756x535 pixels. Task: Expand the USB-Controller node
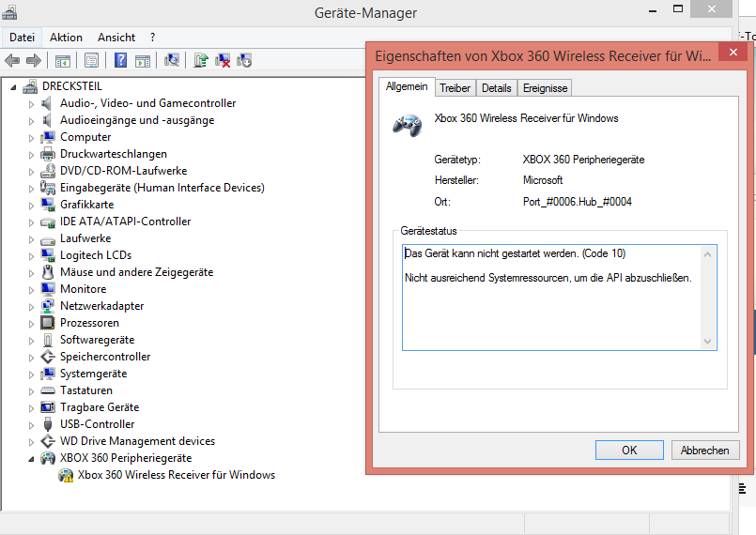[x=31, y=424]
